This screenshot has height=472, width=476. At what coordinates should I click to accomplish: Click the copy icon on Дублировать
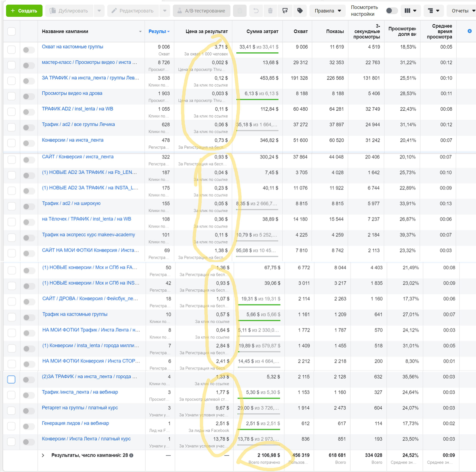pos(53,11)
